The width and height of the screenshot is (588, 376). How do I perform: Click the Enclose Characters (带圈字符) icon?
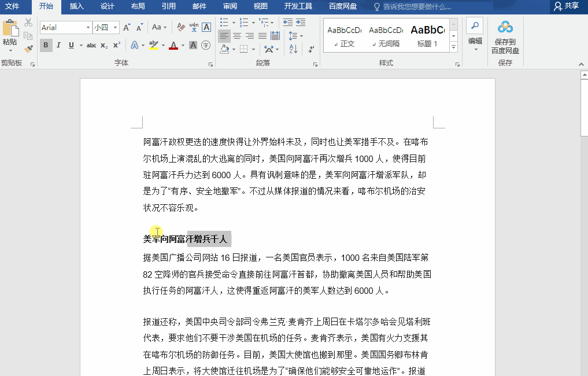pos(206,46)
